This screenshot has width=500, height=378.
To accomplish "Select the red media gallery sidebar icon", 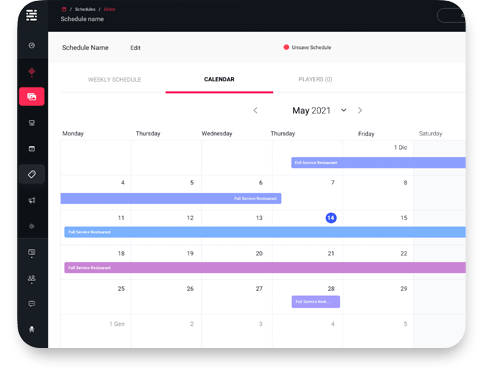I will (x=32, y=97).
